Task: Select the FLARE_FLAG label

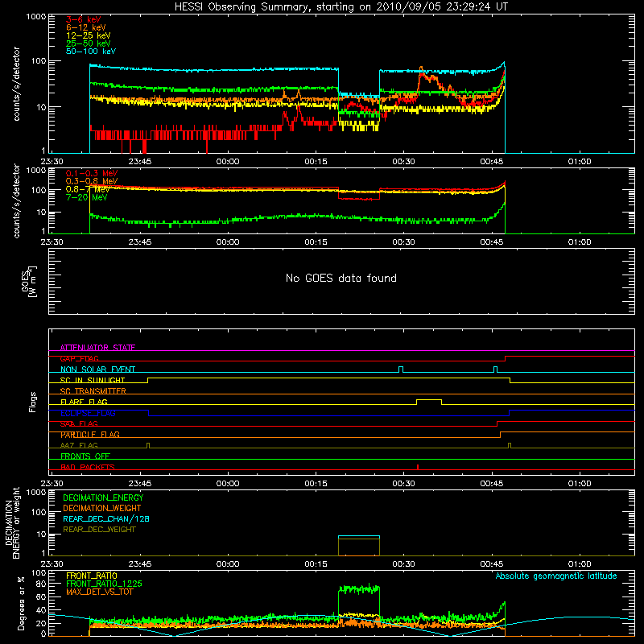Action: pos(84,402)
